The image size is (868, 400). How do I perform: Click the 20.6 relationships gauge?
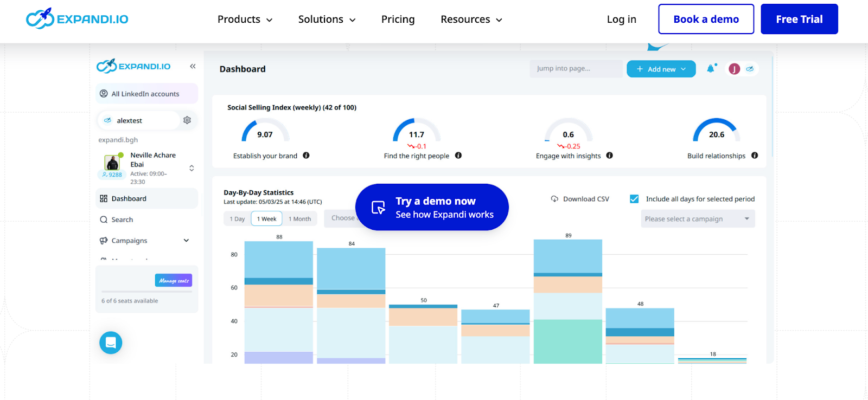point(716,131)
